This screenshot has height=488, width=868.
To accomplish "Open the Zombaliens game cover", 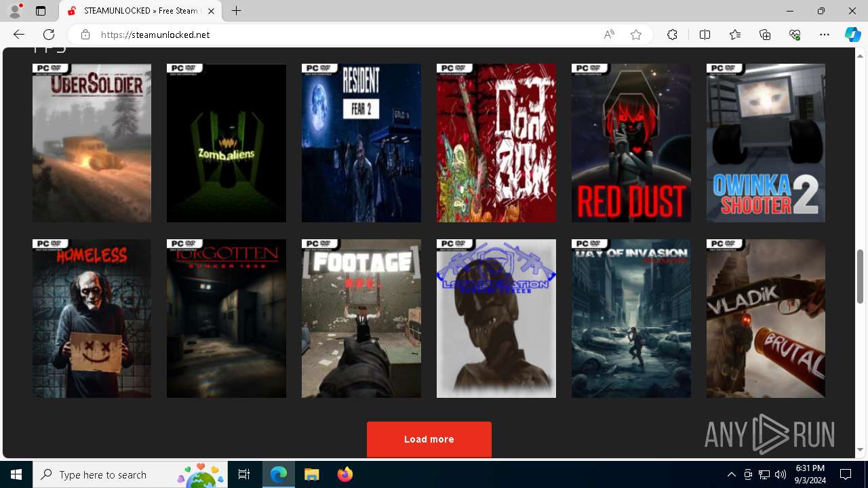I will point(226,143).
